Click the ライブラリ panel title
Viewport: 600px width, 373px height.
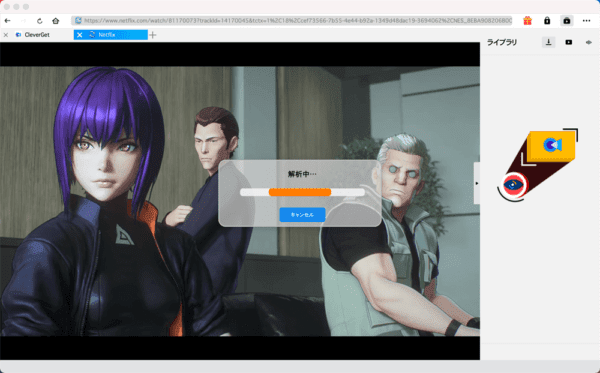502,42
